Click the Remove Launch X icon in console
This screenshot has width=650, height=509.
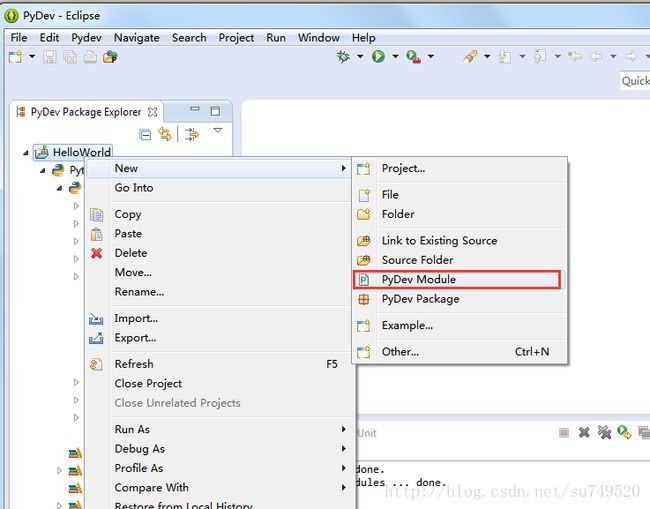(584, 433)
